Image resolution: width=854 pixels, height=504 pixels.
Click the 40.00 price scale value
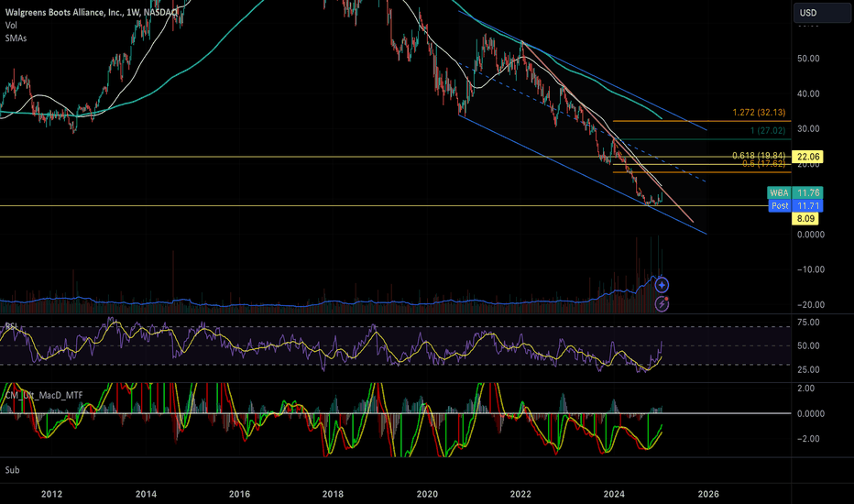tap(808, 93)
